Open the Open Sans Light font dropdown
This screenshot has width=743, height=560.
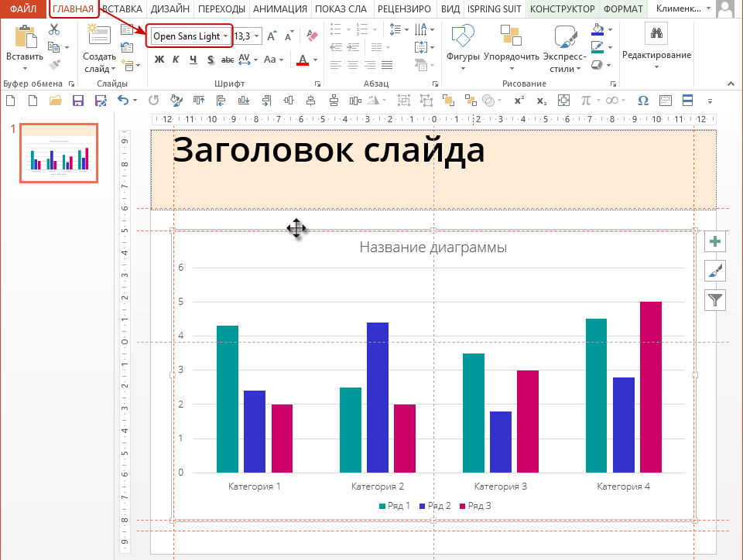(x=225, y=36)
